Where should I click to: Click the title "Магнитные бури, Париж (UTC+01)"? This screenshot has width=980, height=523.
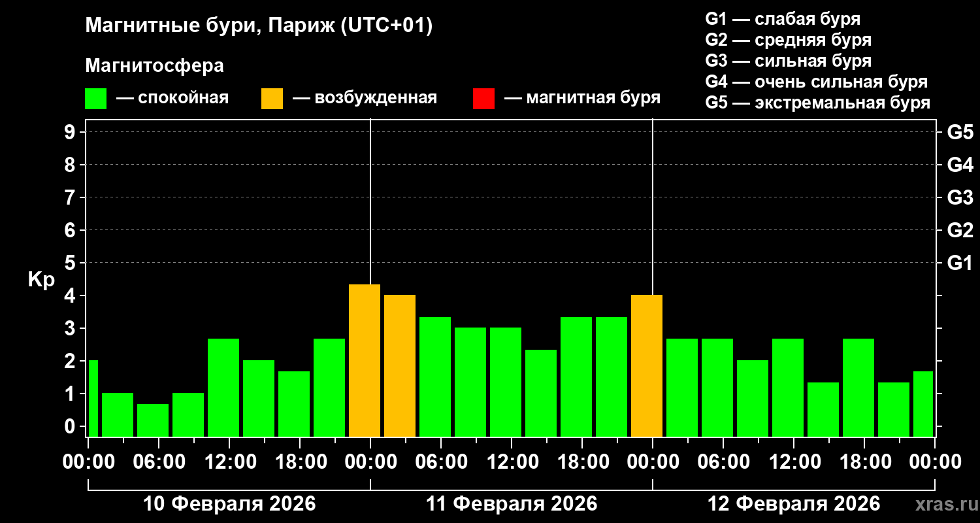(259, 26)
